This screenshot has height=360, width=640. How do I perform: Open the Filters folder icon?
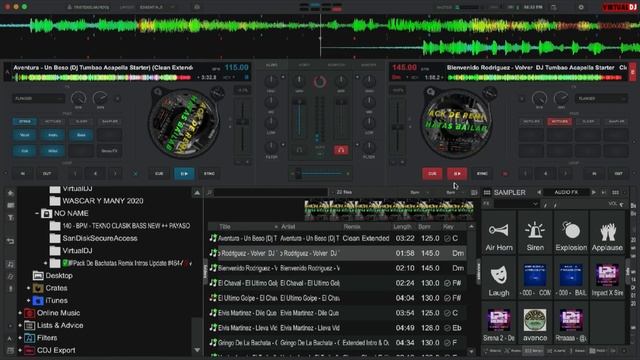coord(29,338)
